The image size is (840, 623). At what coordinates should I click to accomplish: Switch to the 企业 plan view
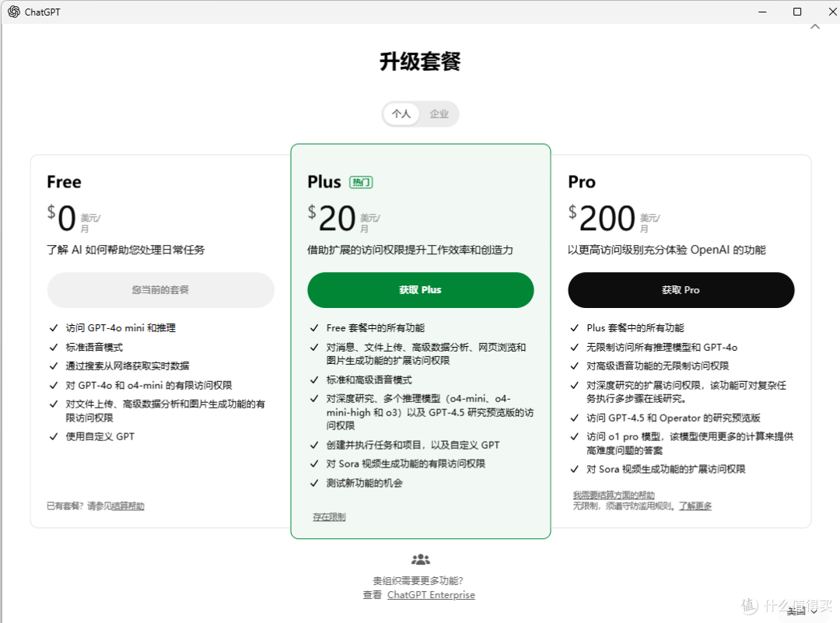[439, 114]
